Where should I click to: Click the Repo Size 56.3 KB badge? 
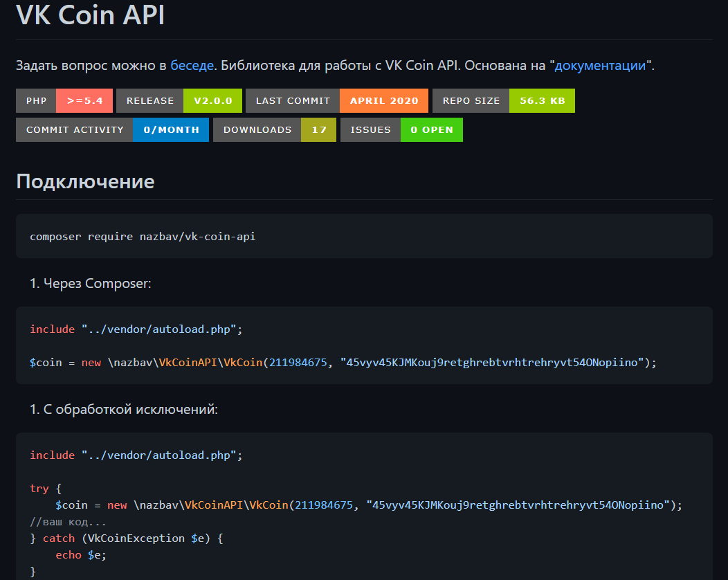coord(503,101)
